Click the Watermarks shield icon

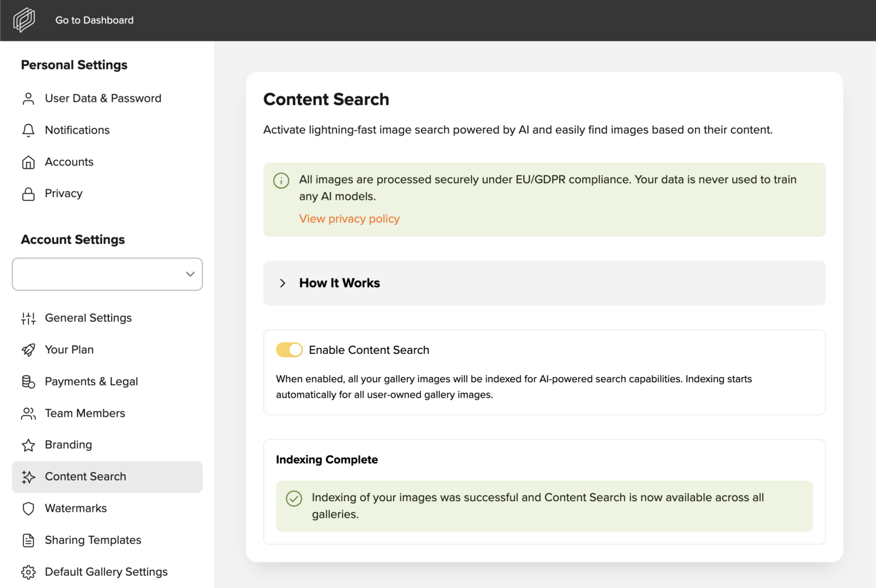(x=28, y=509)
